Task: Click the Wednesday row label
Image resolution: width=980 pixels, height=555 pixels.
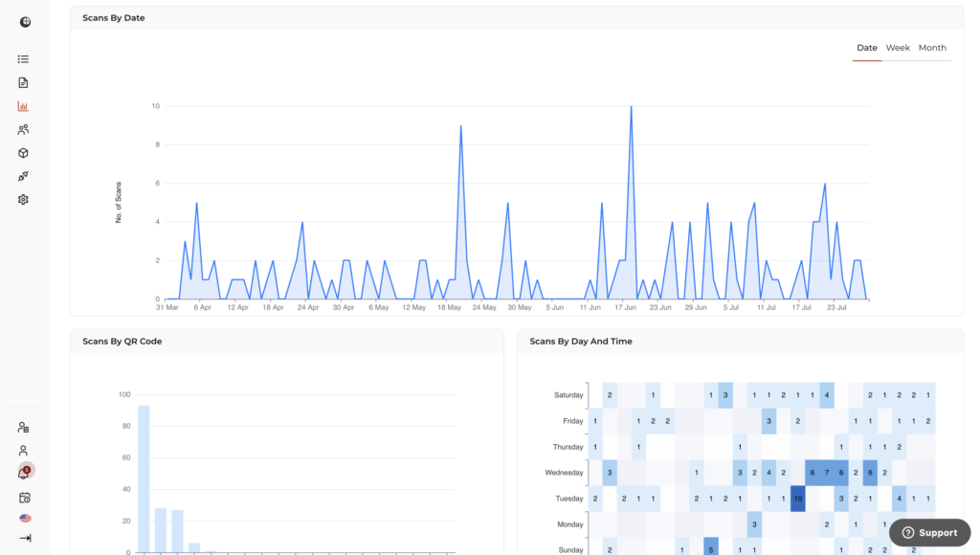Action: (x=564, y=473)
